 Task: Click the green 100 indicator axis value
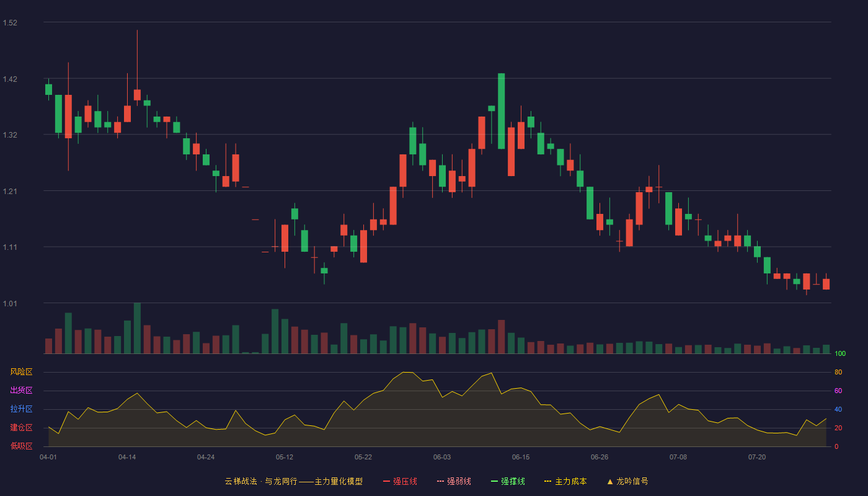[840, 354]
